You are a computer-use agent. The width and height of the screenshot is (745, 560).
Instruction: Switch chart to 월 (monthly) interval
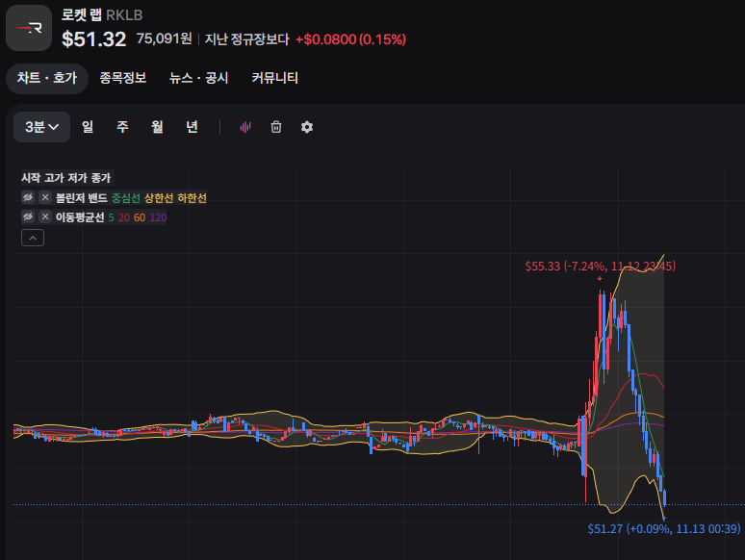coord(157,127)
